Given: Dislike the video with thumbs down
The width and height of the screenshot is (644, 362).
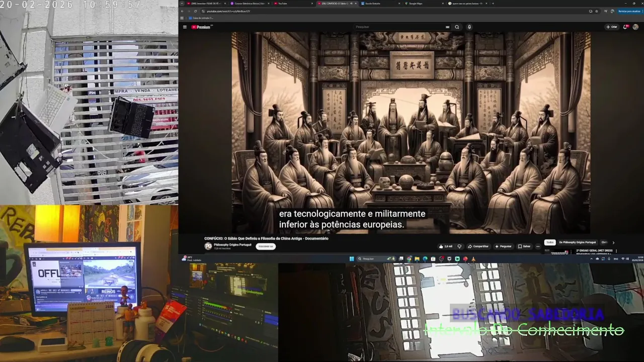Looking at the screenshot, I should pos(459,246).
